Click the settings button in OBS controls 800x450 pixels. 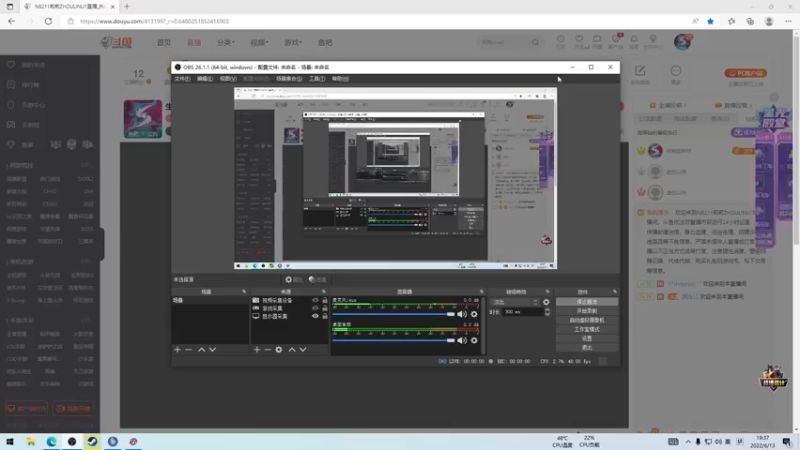click(x=587, y=339)
